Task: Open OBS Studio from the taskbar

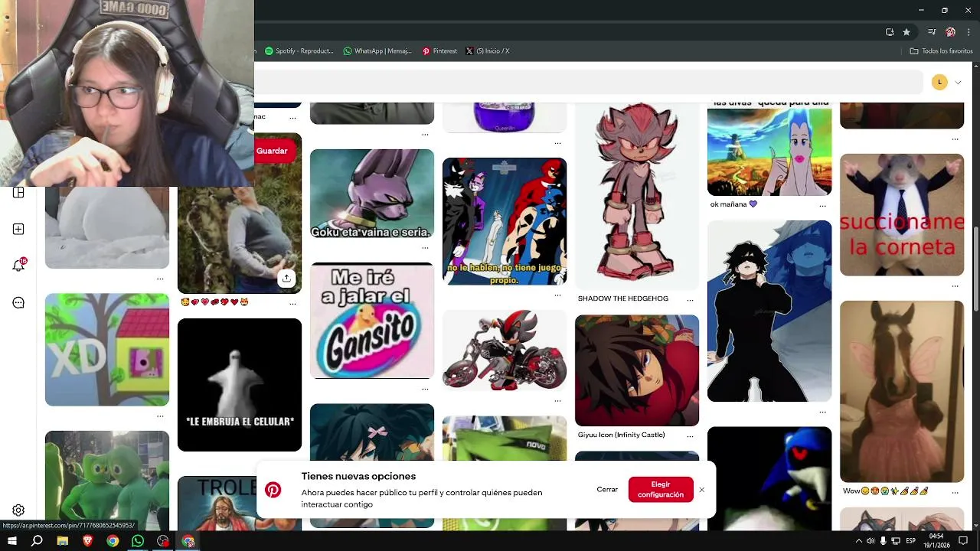Action: [163, 541]
